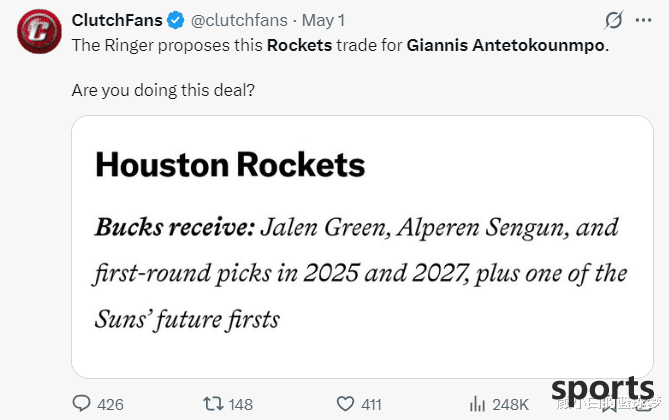This screenshot has height=420, width=669.
Task: Open the ClutchFans profile avatar
Action: pos(39,31)
